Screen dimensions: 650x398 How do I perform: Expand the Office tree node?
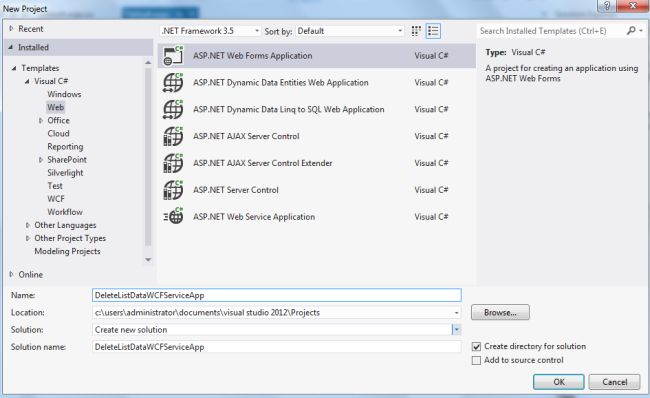pyautogui.click(x=41, y=121)
